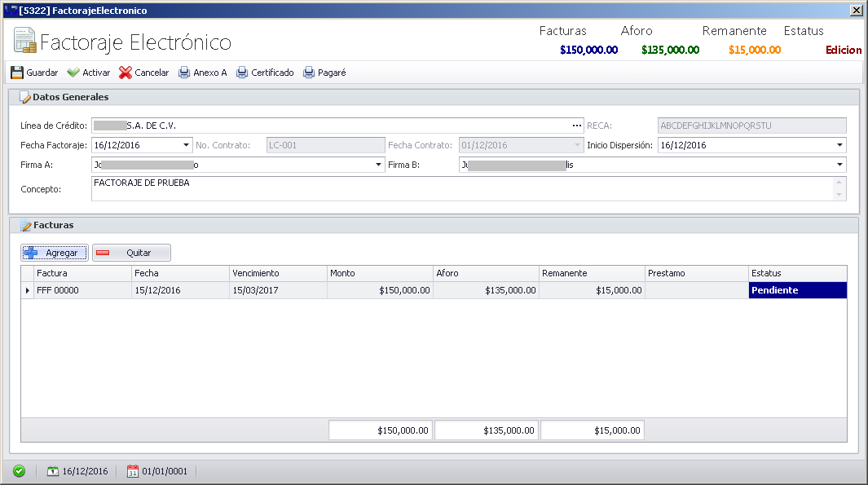Click the 15/12/2016 Fecha cell
868x485 pixels.
(180, 290)
